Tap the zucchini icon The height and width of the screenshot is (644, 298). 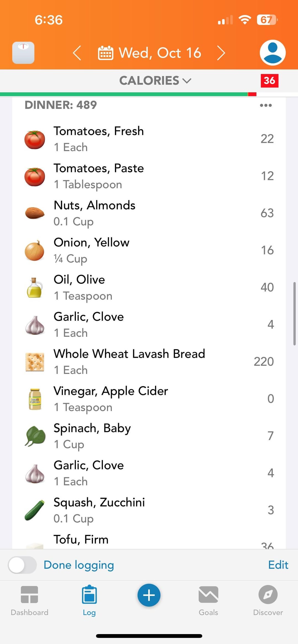click(35, 510)
